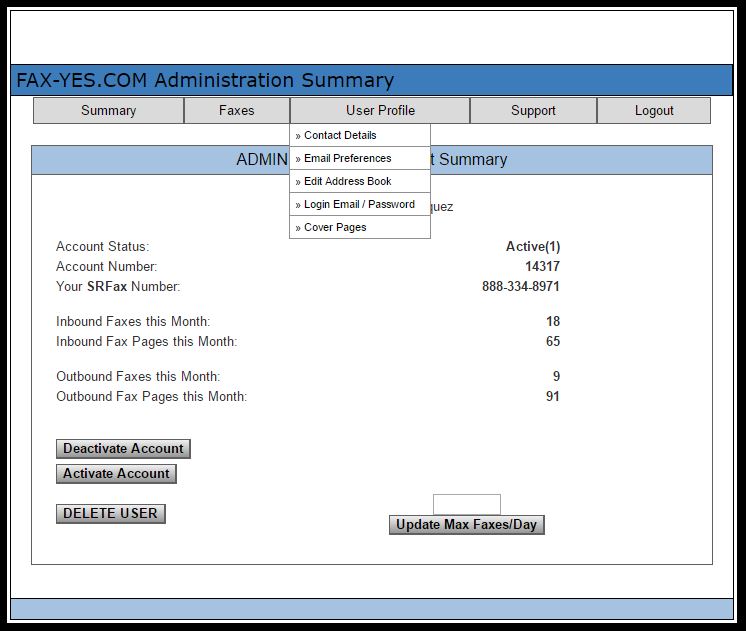
Task: Click Inbound Fax Pages value 65
Action: tap(553, 341)
